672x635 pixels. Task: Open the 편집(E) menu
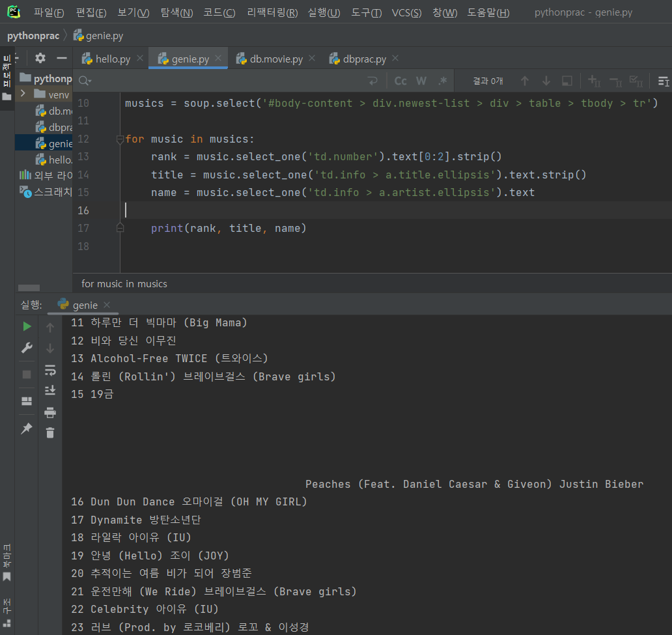point(91,12)
